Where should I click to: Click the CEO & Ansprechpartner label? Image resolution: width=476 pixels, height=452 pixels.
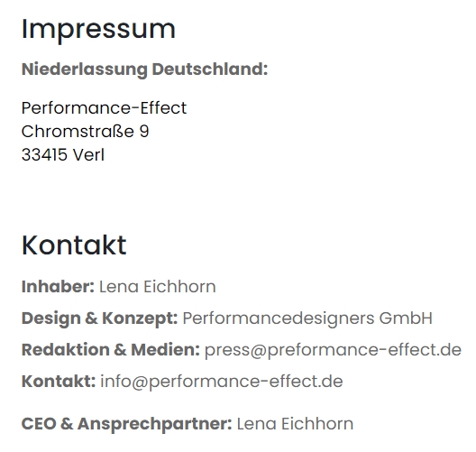[x=126, y=424]
